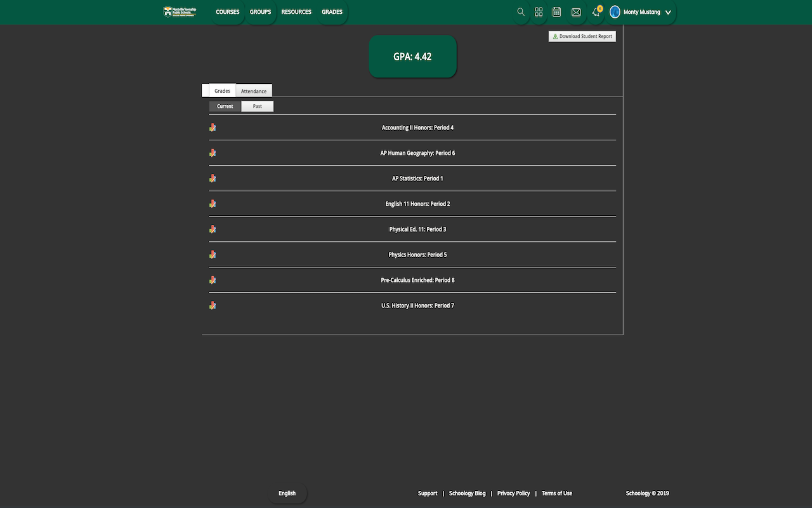Open the GROUPS menu
Screen dimensions: 812x508
click(260, 12)
